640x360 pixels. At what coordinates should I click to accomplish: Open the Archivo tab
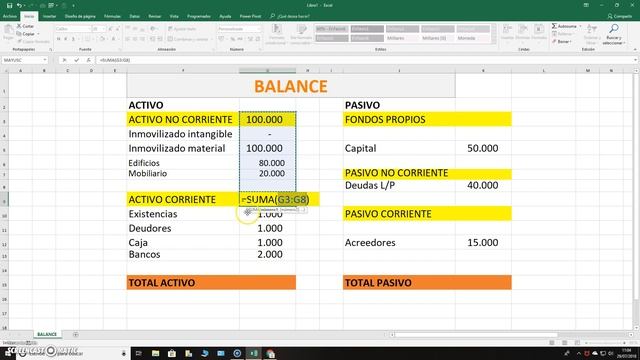(9, 16)
